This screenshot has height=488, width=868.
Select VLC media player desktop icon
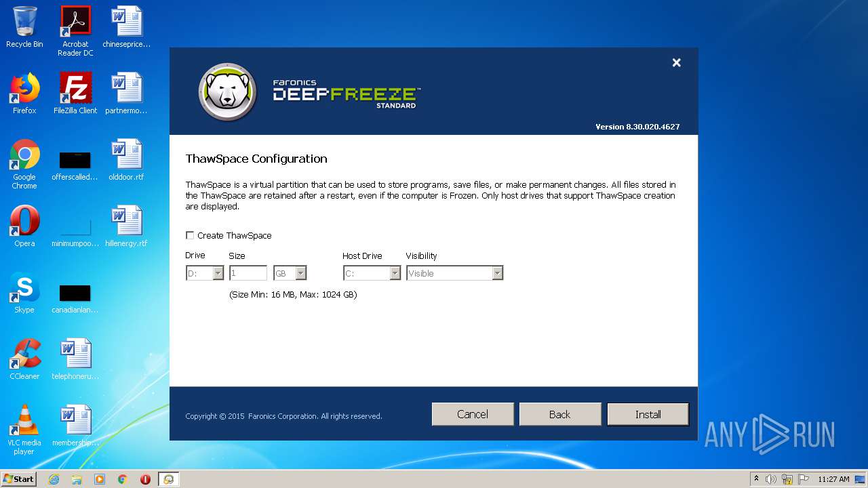pos(24,430)
